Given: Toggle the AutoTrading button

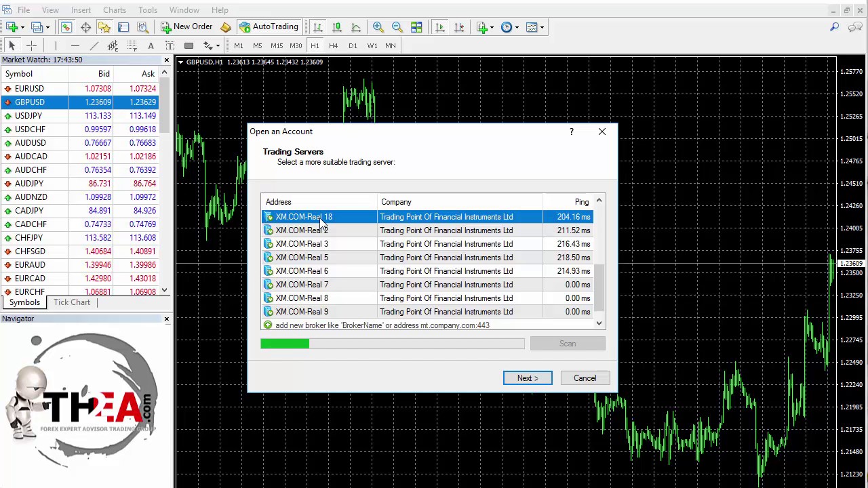Looking at the screenshot, I should tap(269, 27).
